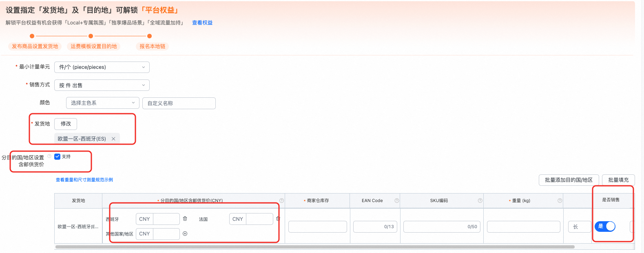Screen dimensions: 644x253
Task: Click help icon next to EAN Code
Action: [x=396, y=200]
